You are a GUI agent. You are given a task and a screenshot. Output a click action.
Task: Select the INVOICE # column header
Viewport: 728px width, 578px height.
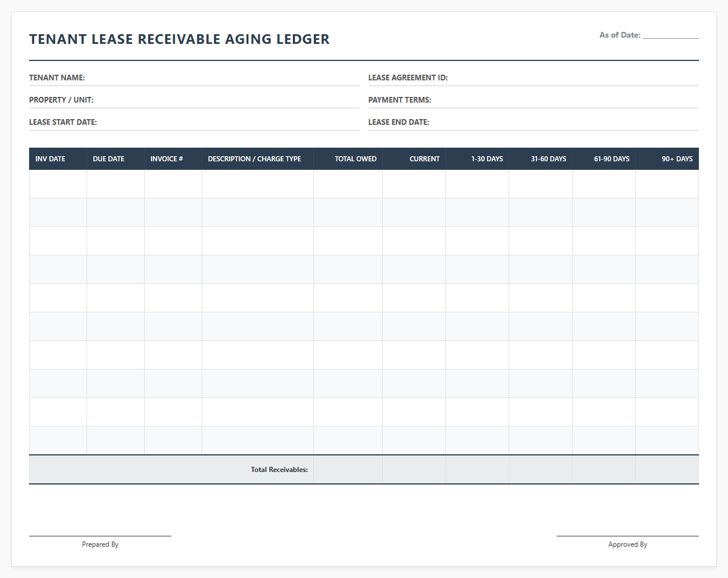173,159
